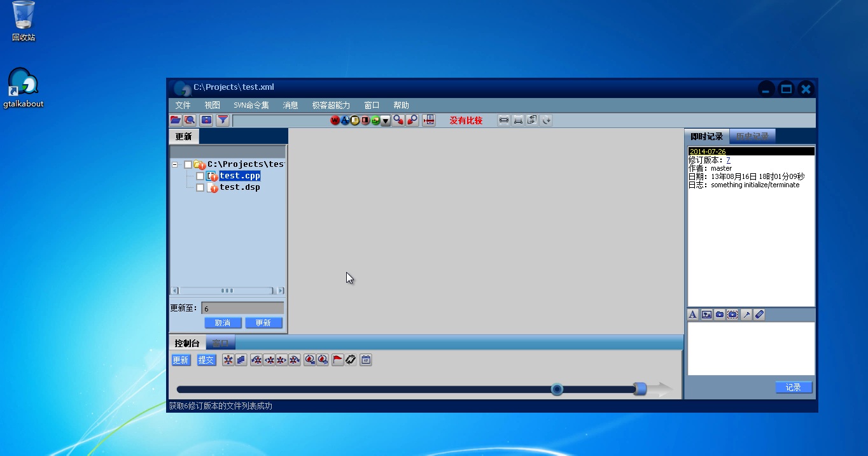This screenshot has height=456, width=868.
Task: Click the magnifier with red arrow icon
Action: coord(399,120)
